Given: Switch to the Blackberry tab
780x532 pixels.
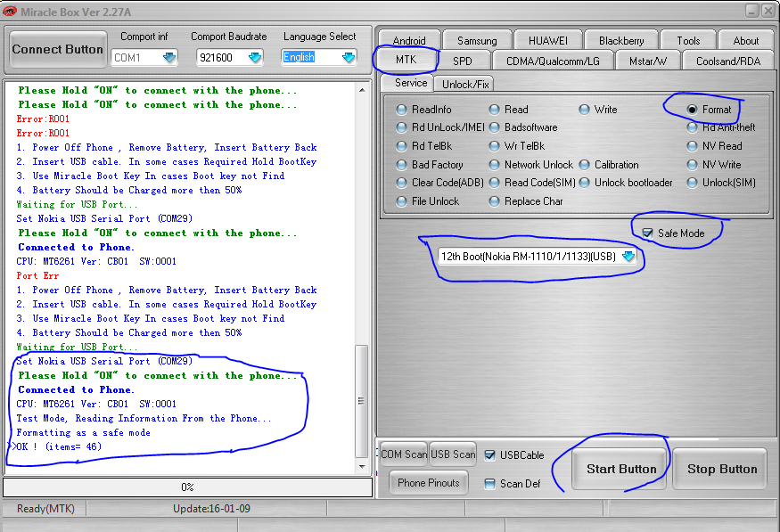Looking at the screenshot, I should 621,40.
